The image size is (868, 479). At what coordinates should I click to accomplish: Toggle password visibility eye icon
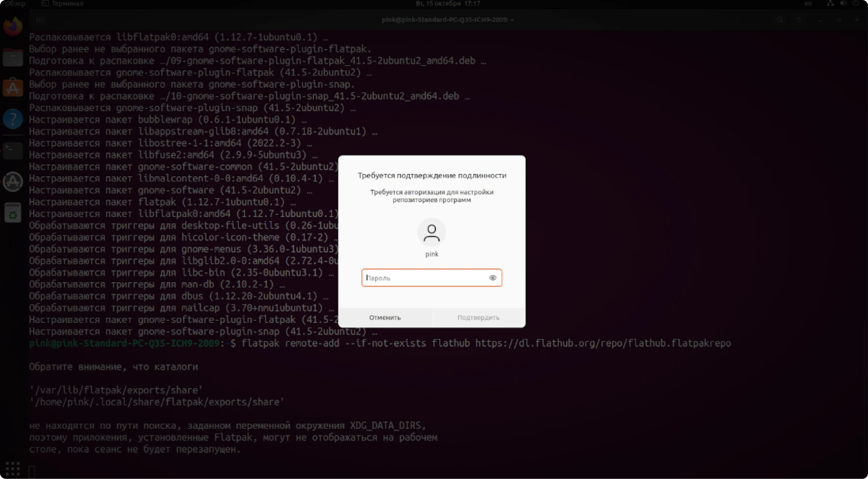click(x=492, y=278)
